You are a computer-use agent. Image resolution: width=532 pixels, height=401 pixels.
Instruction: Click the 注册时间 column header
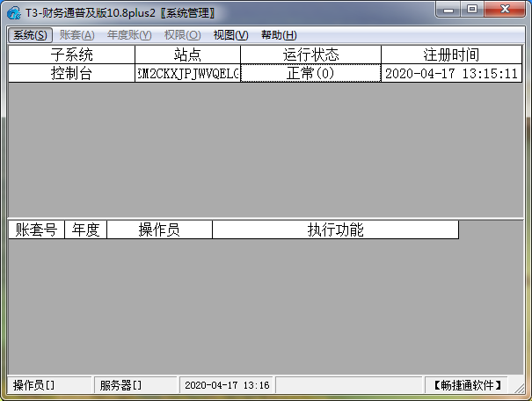452,55
